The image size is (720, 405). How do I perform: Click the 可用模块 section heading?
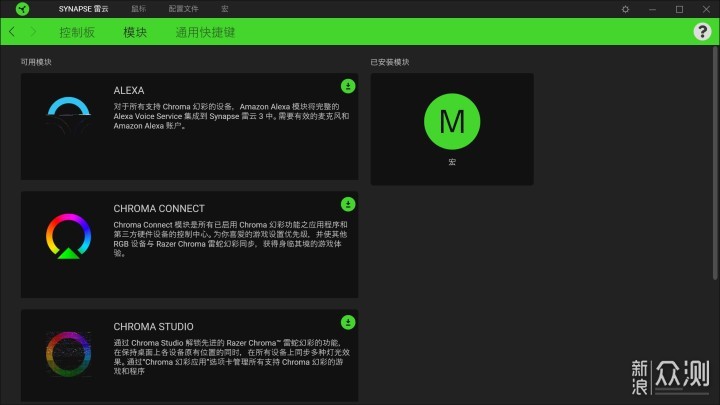[x=36, y=62]
